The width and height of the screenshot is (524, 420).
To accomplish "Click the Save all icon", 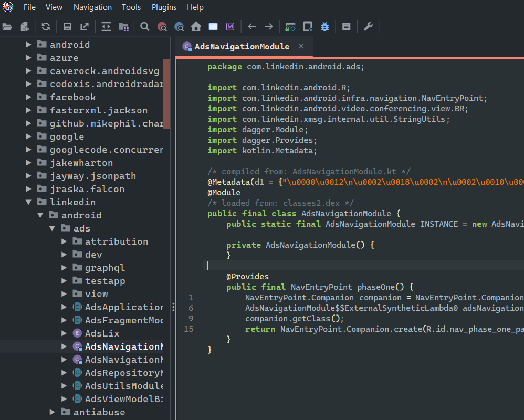I will (x=67, y=26).
